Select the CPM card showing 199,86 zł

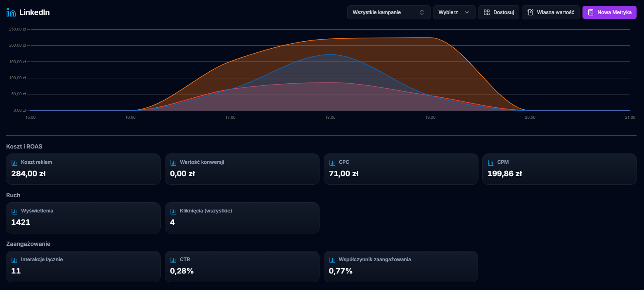(x=559, y=169)
